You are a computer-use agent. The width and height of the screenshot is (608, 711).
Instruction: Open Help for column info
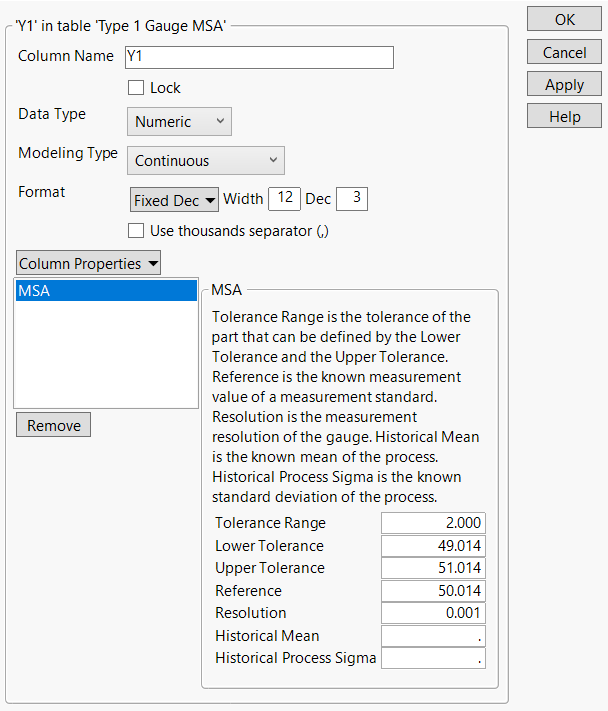565,117
